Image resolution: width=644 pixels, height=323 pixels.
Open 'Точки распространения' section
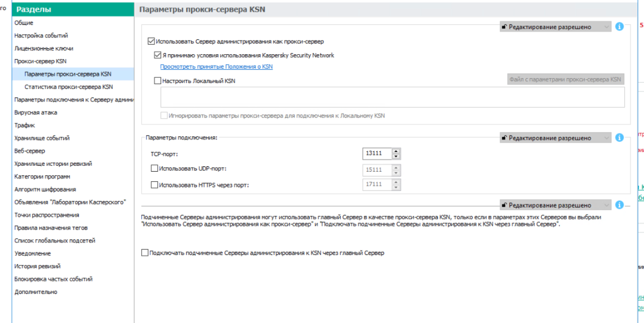47,215
